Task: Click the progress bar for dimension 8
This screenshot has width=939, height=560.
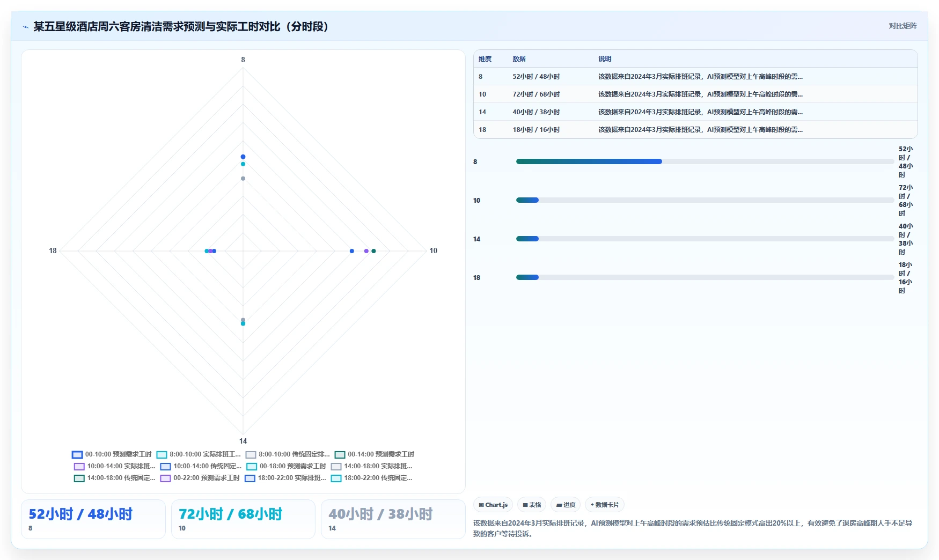Action: click(x=705, y=161)
